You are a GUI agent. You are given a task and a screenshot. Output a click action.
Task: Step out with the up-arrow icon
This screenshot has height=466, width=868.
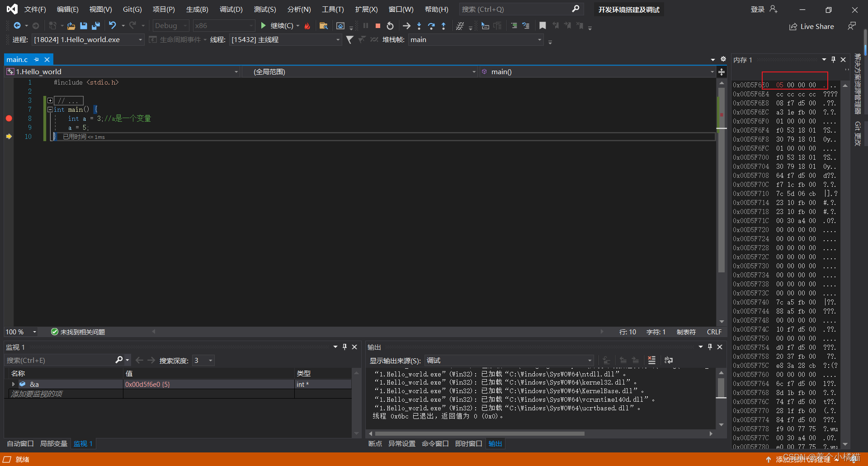[443, 26]
